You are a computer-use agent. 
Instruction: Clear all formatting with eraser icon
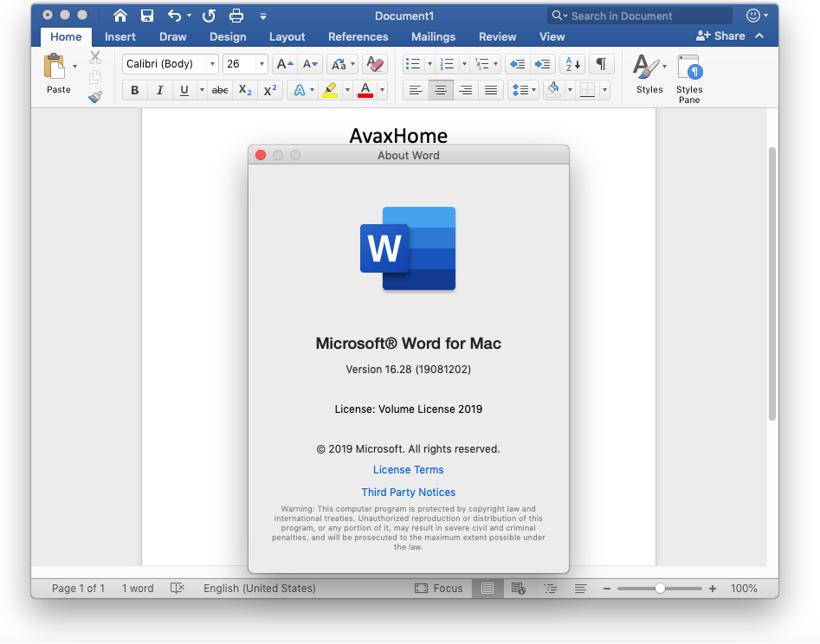(x=375, y=64)
